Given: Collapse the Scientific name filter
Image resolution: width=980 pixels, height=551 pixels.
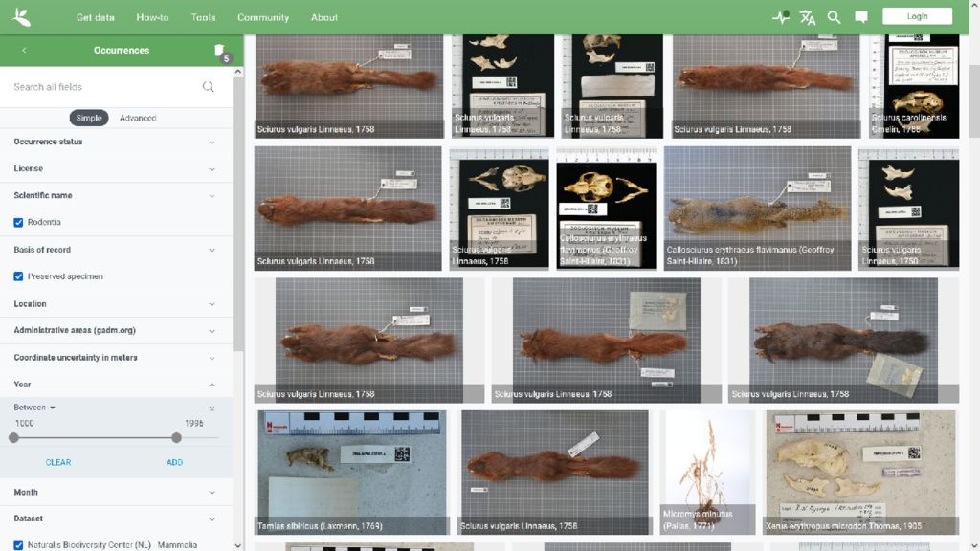Looking at the screenshot, I should click(x=116, y=195).
